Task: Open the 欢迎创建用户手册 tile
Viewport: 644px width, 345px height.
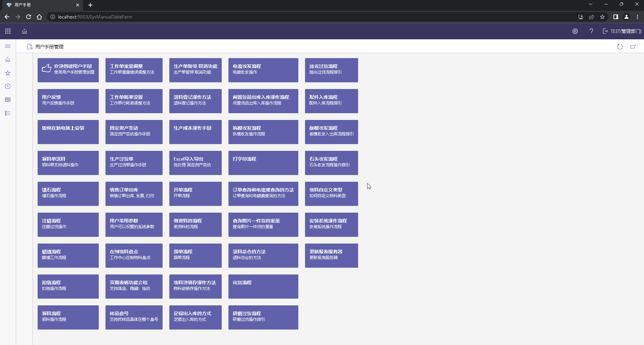Action: [x=68, y=70]
